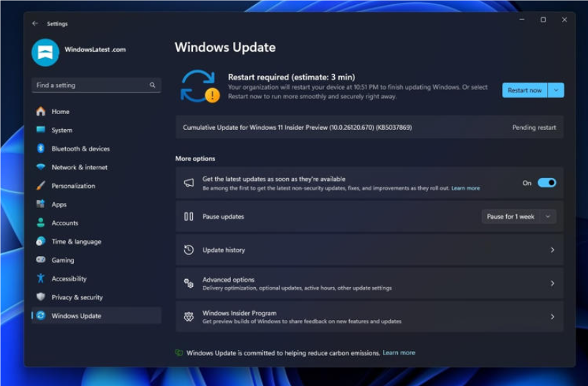Viewport: 588px width, 386px height.
Task: Open Accounts settings
Action: click(x=97, y=223)
